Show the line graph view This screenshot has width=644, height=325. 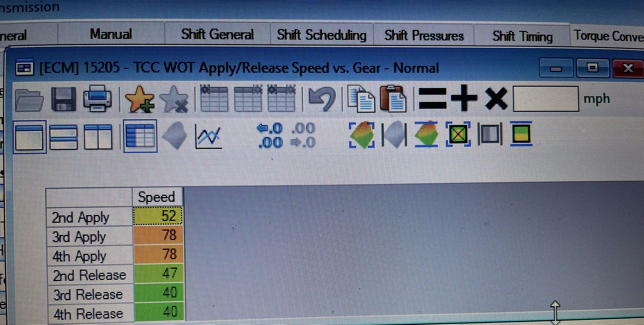point(208,136)
